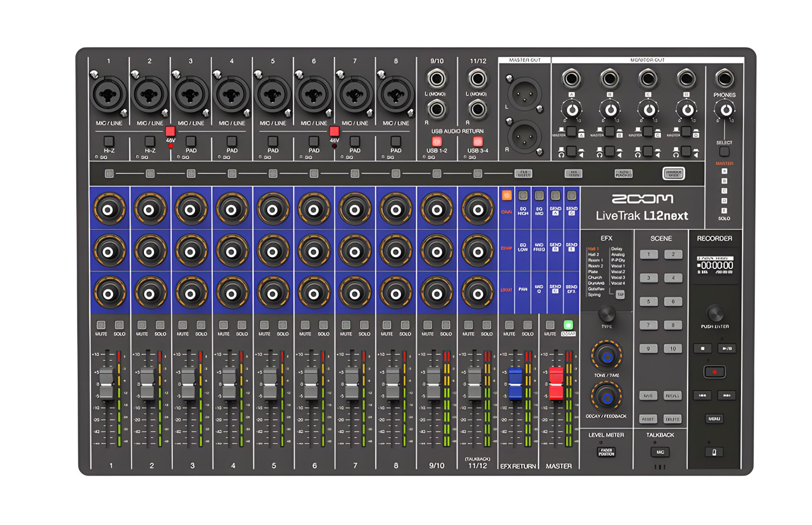Open the recorder MENU button
The image size is (812, 525).
pyautogui.click(x=715, y=419)
